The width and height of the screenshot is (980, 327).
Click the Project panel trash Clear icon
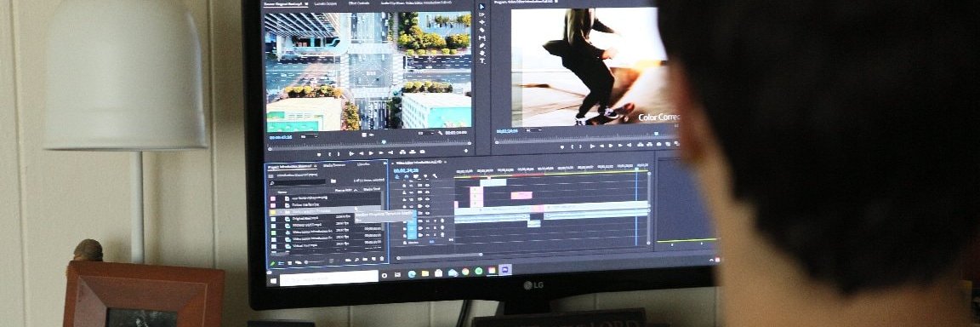pos(382,258)
